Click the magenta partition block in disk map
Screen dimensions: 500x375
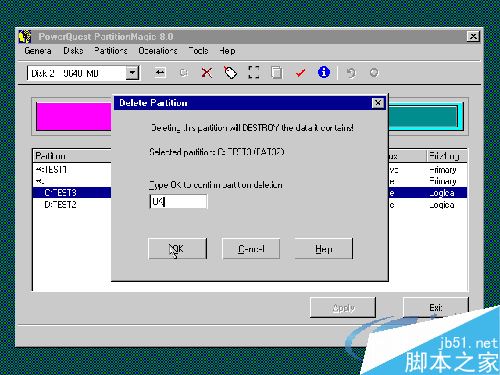tap(73, 116)
